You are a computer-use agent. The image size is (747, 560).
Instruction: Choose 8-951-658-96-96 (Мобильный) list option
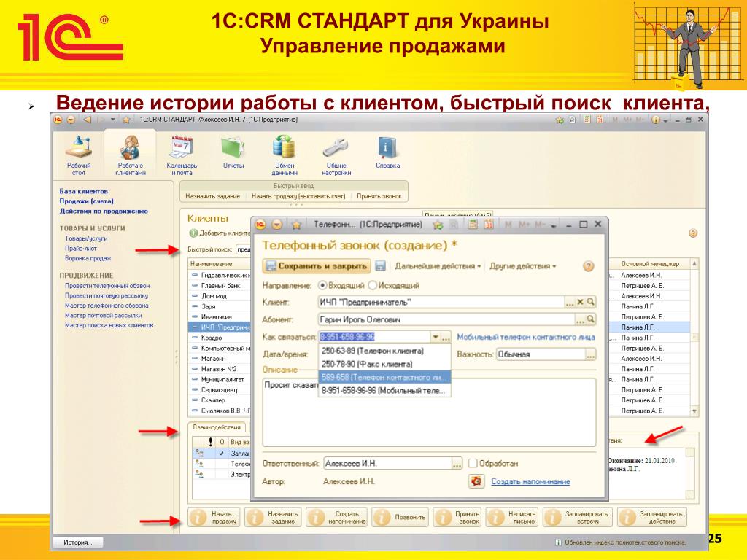384,391
